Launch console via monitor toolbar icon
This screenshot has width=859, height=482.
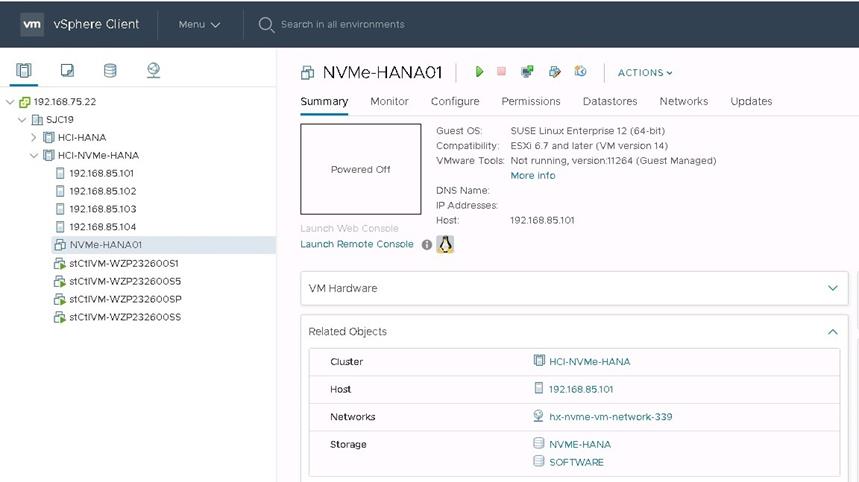[527, 72]
